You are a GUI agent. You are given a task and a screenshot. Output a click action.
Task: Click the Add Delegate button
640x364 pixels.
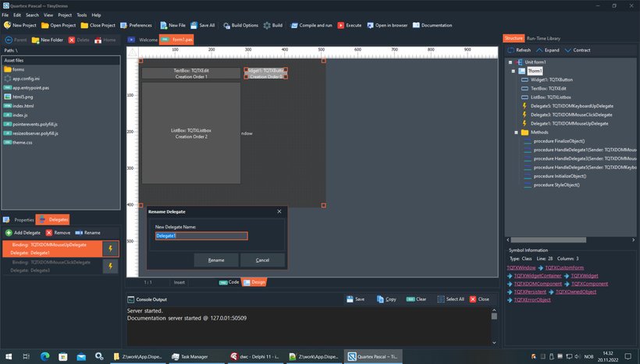coord(23,233)
